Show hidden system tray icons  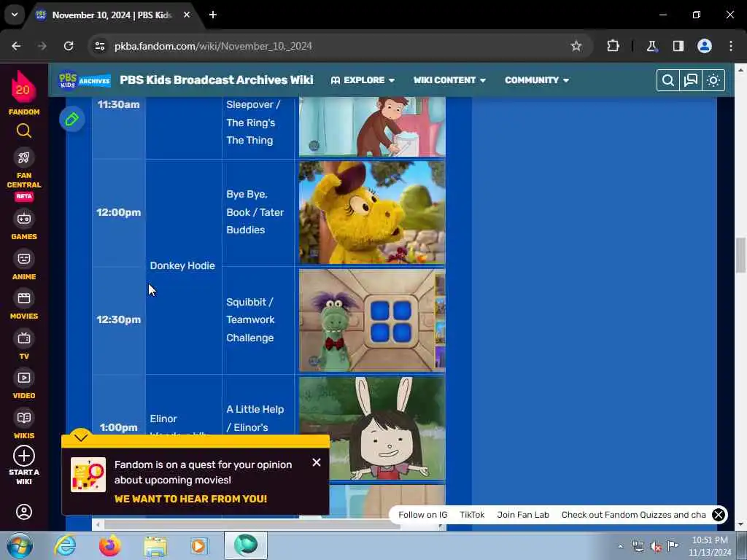(x=620, y=546)
